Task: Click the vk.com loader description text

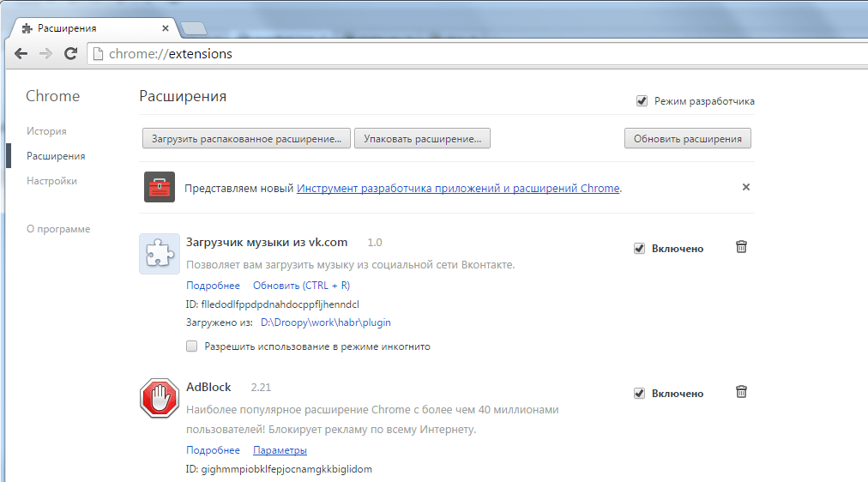Action: [351, 264]
